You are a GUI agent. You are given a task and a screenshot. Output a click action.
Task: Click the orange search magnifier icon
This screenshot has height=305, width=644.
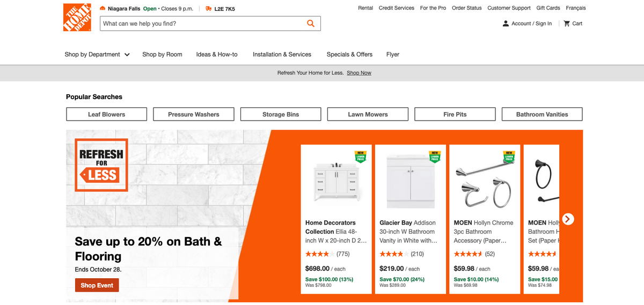click(x=311, y=24)
